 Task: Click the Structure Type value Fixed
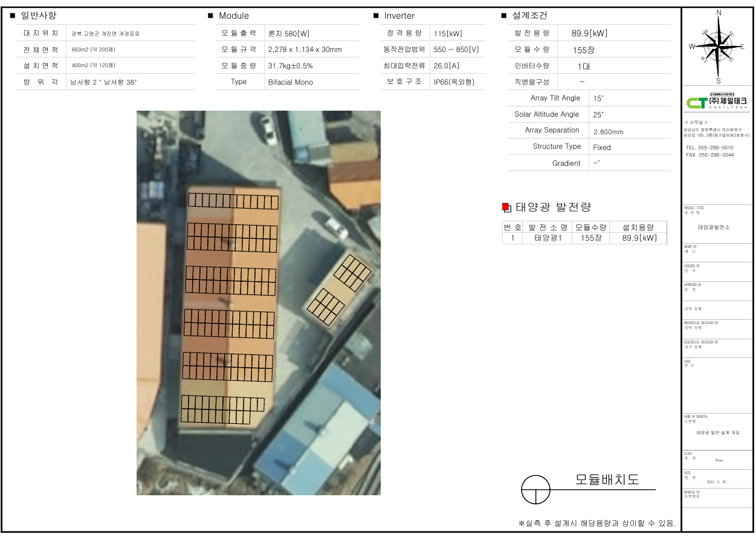point(602,147)
